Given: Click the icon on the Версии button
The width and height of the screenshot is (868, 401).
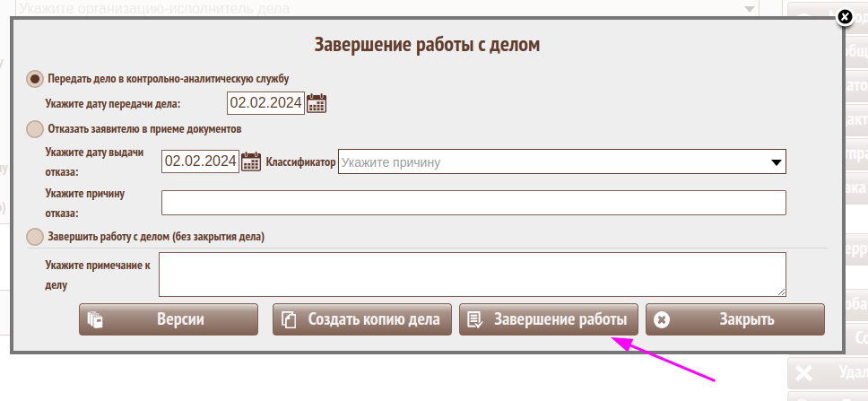Looking at the screenshot, I should coord(95,319).
